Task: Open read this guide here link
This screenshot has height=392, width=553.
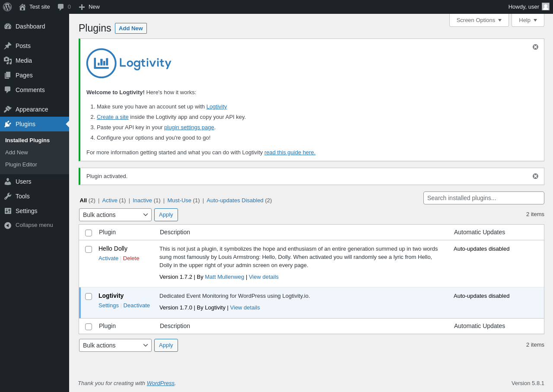Action: pos(290,153)
